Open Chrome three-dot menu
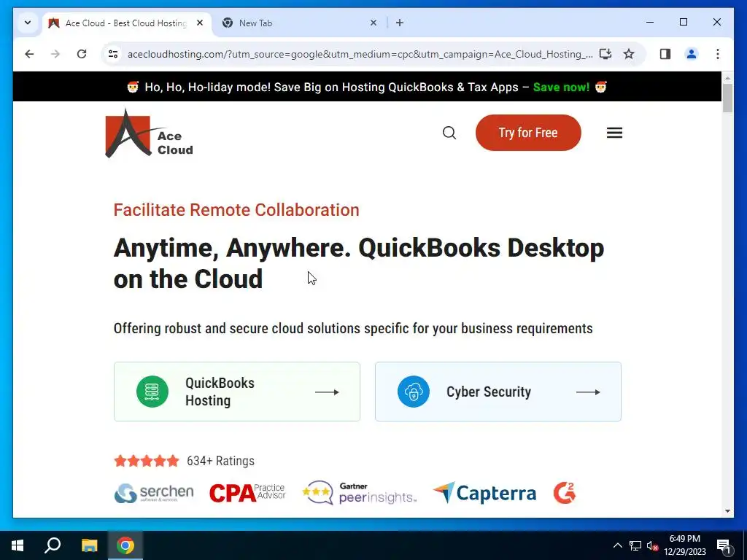 coord(718,54)
